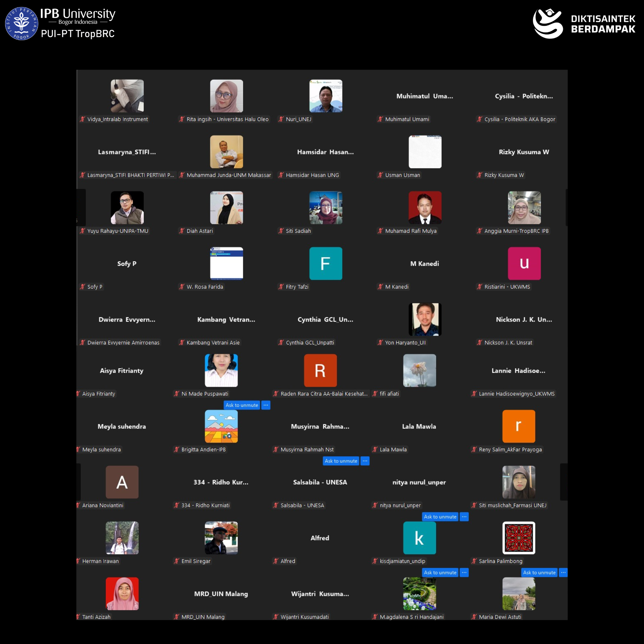Click muted mic icon next to Alfred
Viewport: 644px width, 644px height.
[276, 561]
